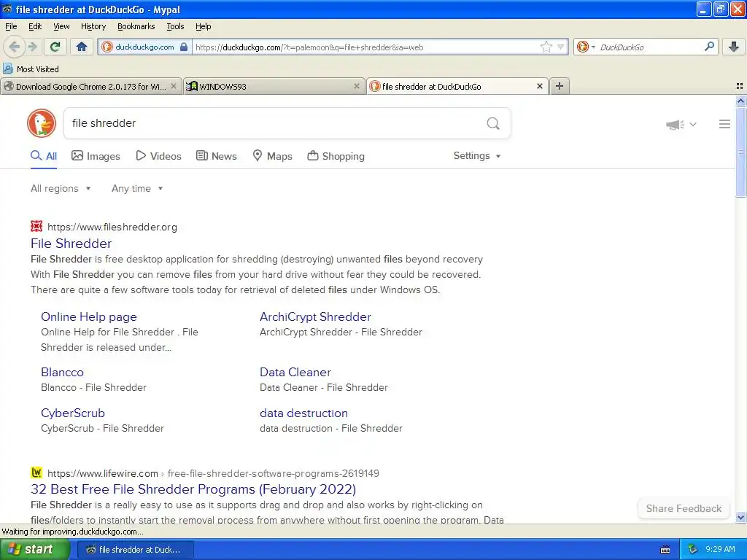This screenshot has height=560, width=747.
Task: Open the Online Help page sitelink
Action: (x=88, y=316)
